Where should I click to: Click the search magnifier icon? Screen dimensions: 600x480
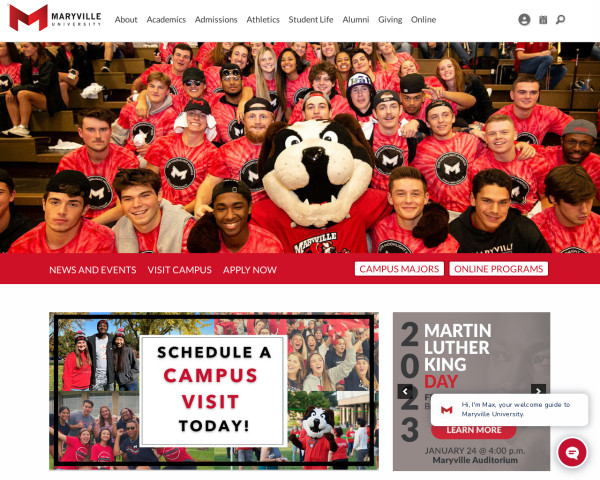(x=561, y=20)
